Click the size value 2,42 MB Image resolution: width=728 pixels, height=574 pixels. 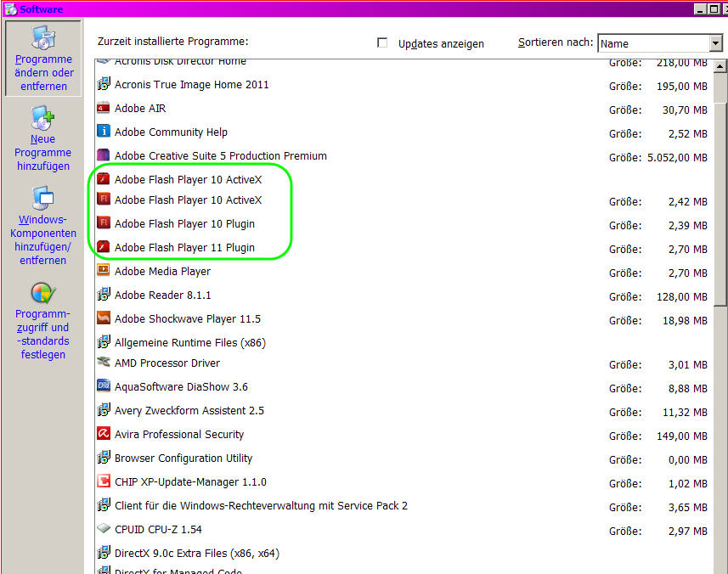[687, 202]
